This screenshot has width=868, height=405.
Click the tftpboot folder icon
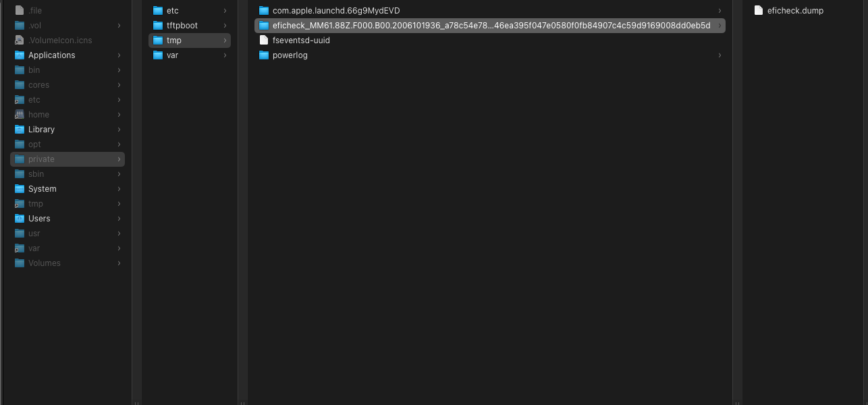coord(158,26)
